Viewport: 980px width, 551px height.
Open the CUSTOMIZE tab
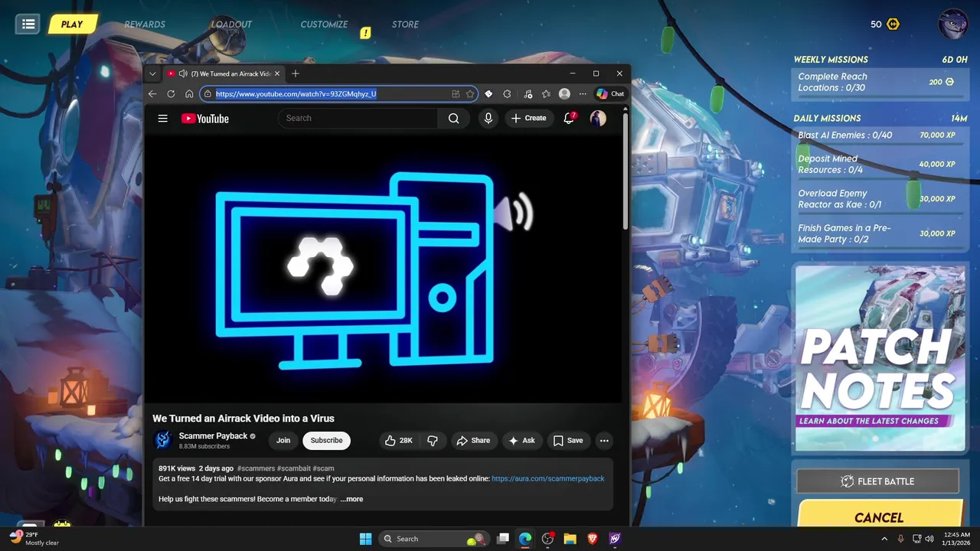click(324, 24)
